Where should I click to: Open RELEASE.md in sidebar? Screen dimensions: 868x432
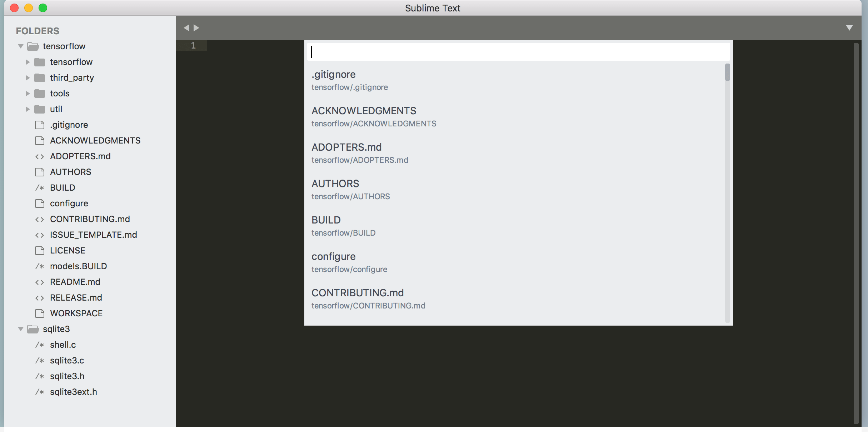pyautogui.click(x=76, y=298)
